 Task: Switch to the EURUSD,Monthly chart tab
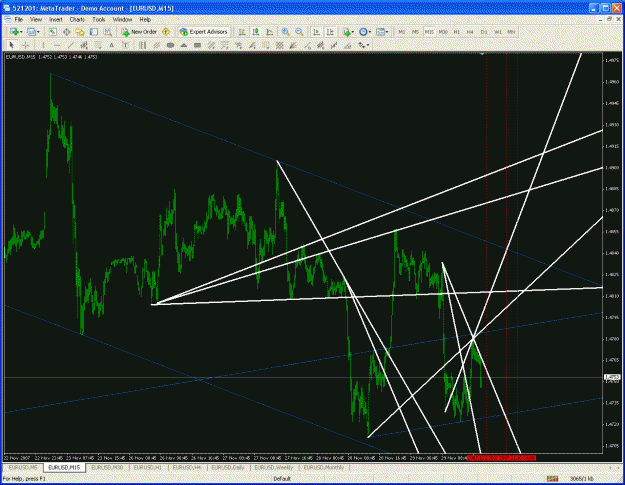[x=324, y=467]
